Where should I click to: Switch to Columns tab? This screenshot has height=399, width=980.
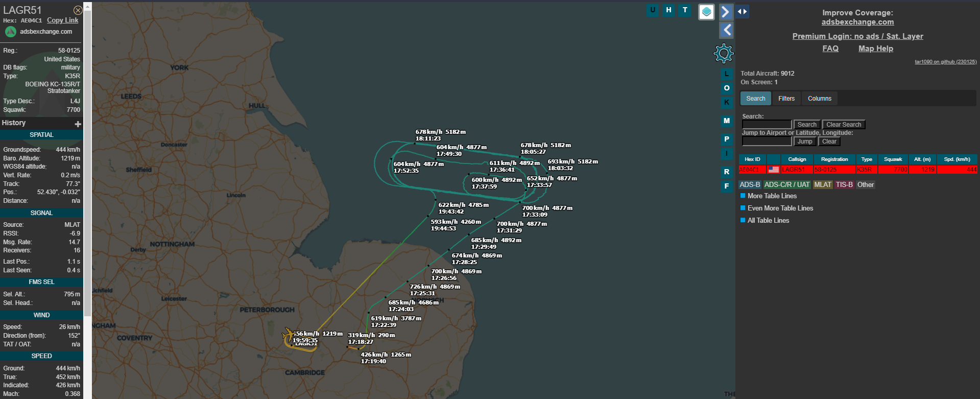(x=819, y=99)
